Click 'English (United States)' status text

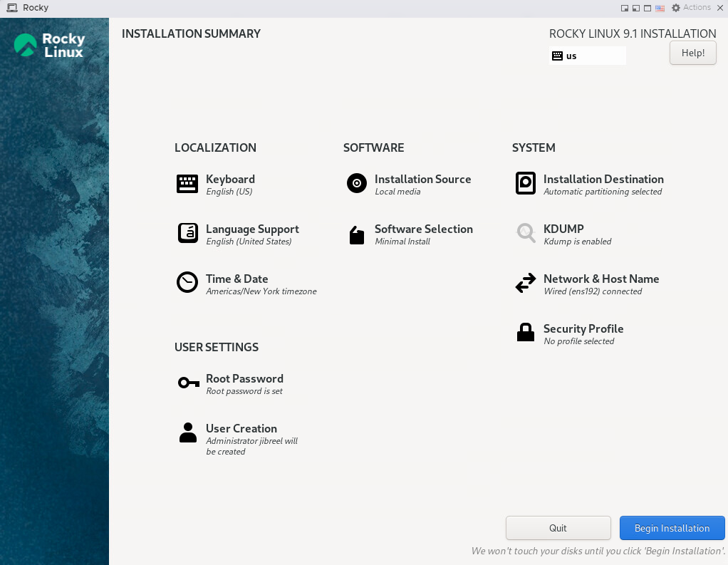pyautogui.click(x=249, y=242)
